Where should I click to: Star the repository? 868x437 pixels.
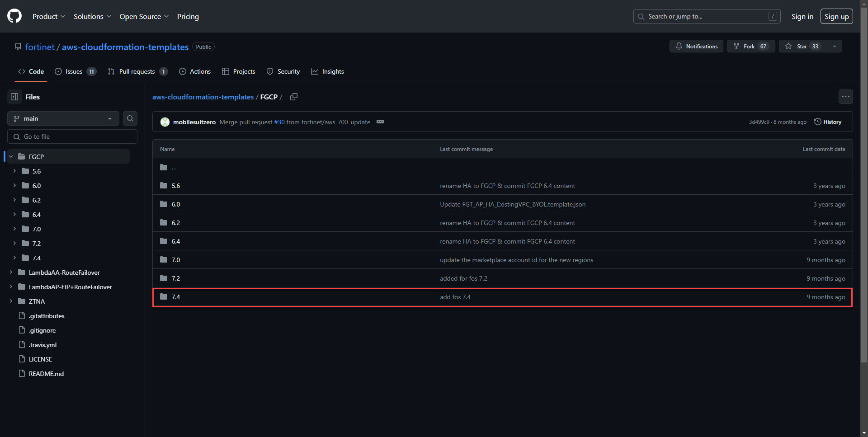click(803, 46)
